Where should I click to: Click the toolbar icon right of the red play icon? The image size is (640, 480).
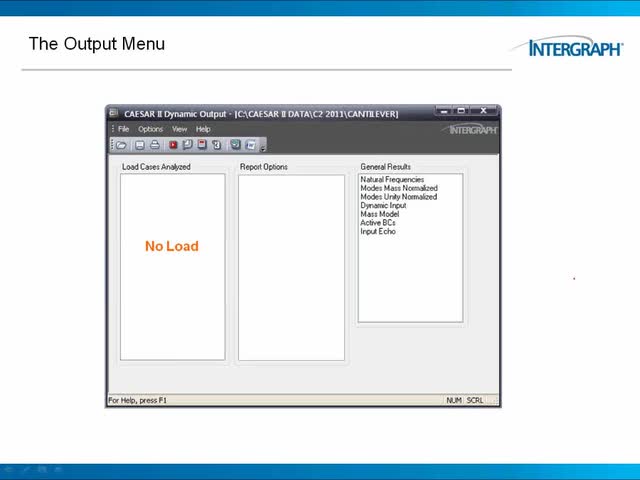click(x=187, y=144)
